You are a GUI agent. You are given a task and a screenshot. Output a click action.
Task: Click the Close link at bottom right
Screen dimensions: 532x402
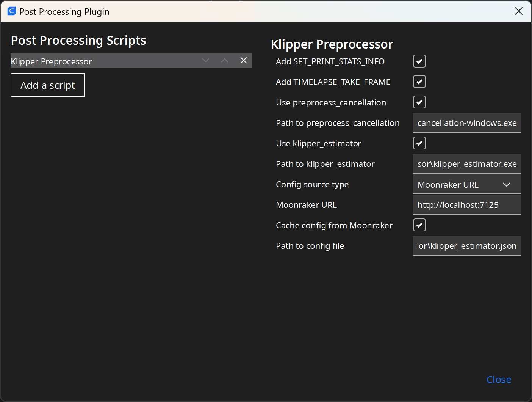point(498,379)
